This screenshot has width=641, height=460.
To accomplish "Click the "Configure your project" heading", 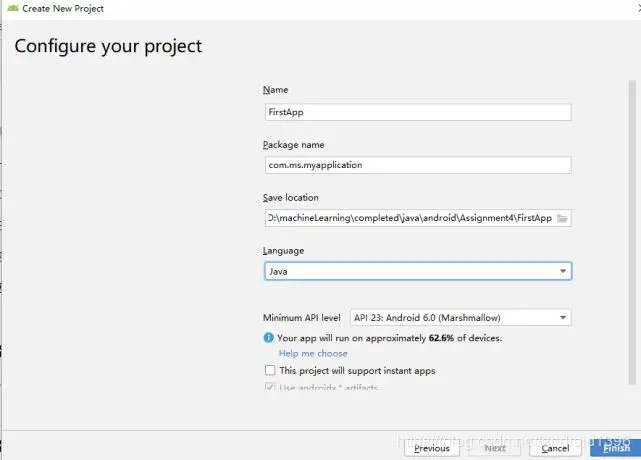I will [108, 46].
